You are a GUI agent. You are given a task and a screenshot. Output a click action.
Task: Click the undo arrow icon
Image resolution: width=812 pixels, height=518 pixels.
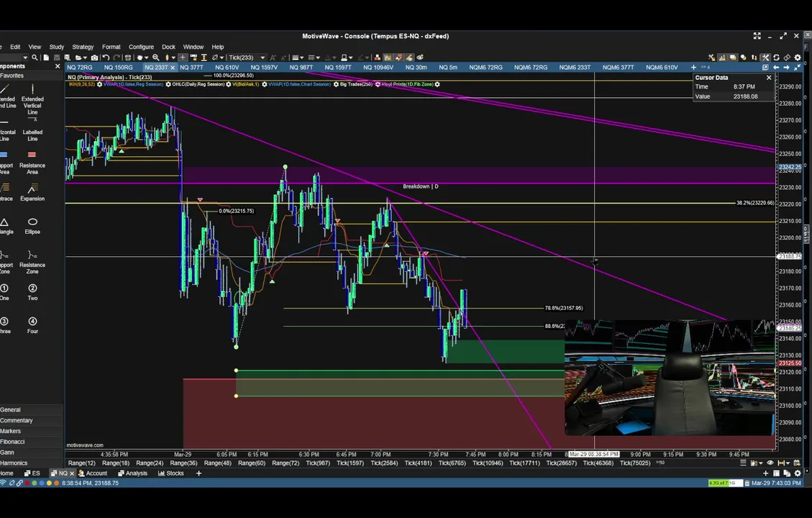[106, 58]
